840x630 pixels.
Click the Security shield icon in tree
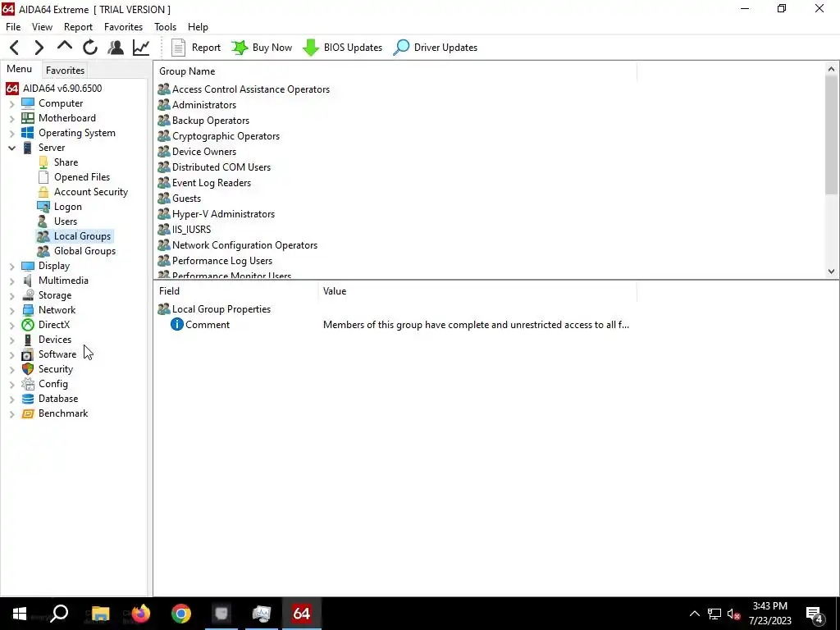click(x=28, y=369)
